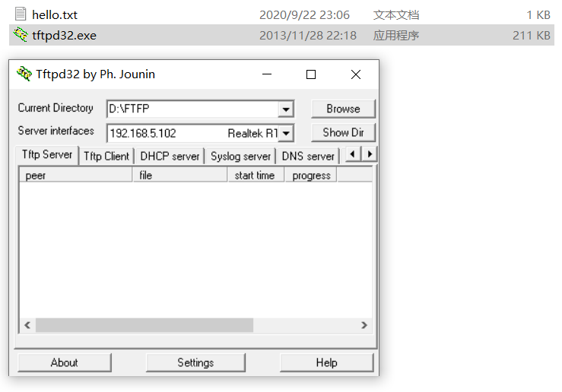Image resolution: width=562 pixels, height=392 pixels.
Task: Click the Tftpd32 title bar icon
Action: [x=24, y=74]
